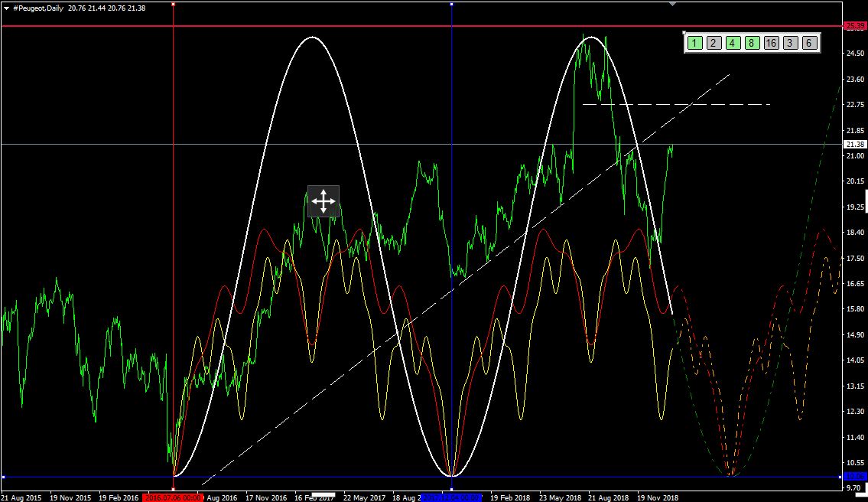This screenshot has width=868, height=502.
Task: Enable cycle button 2 in the panel
Action: coord(713,43)
